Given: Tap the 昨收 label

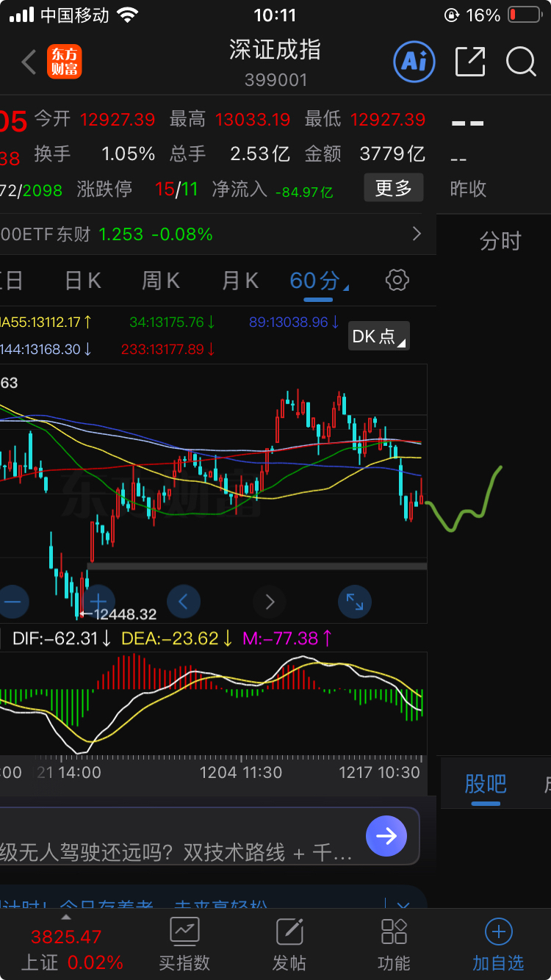Looking at the screenshot, I should pyautogui.click(x=468, y=189).
